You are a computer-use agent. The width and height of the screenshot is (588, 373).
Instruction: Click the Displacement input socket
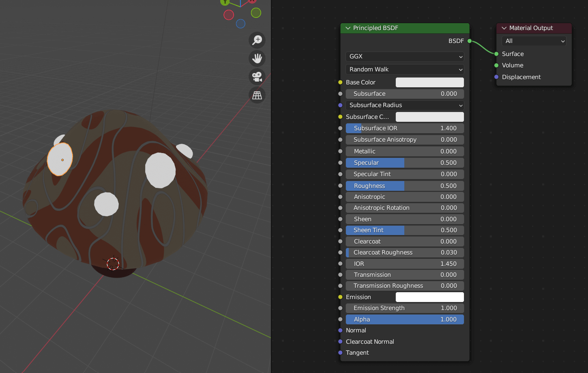496,77
